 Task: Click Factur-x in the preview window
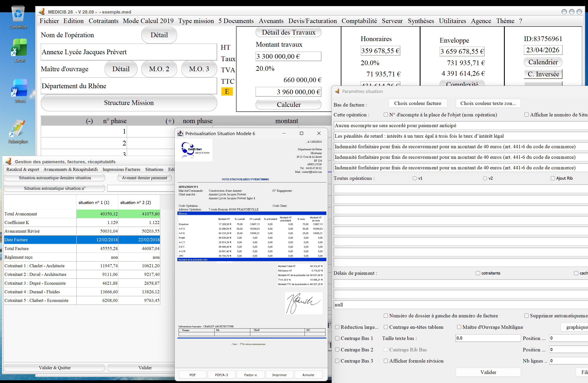pyautogui.click(x=250, y=375)
